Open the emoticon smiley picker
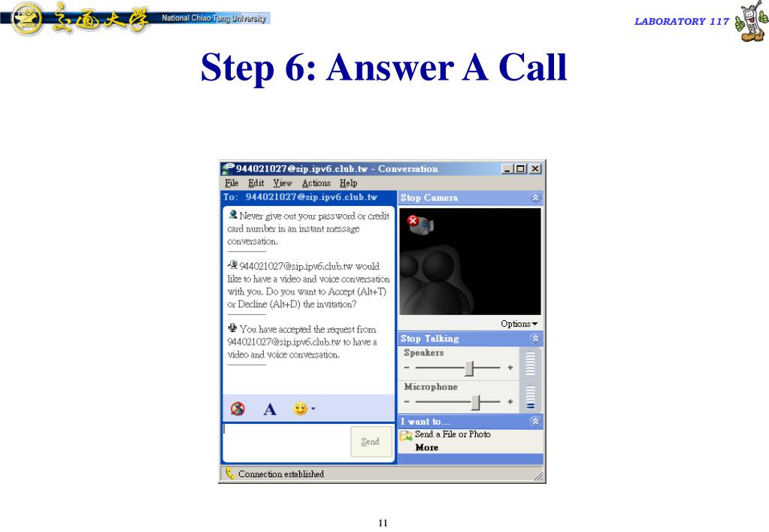 coord(304,409)
